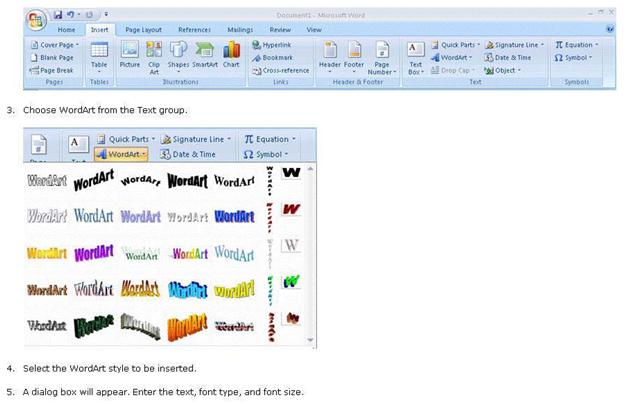Open Customize Quick Access Toolbar arrow

106,15
